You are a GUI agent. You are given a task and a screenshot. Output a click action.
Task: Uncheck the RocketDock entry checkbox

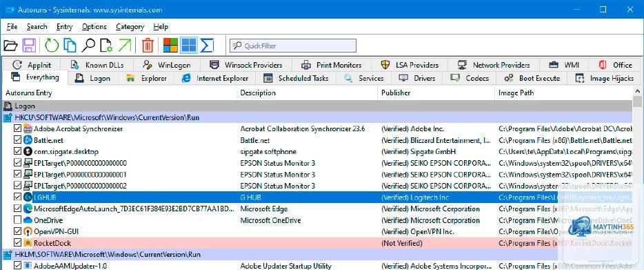click(x=17, y=243)
